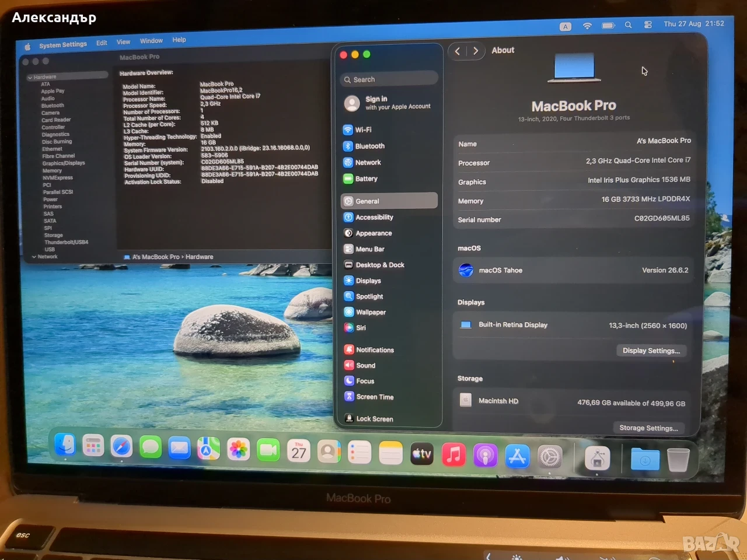Open System Settings menu in menu bar
The image size is (747, 560).
63,45
